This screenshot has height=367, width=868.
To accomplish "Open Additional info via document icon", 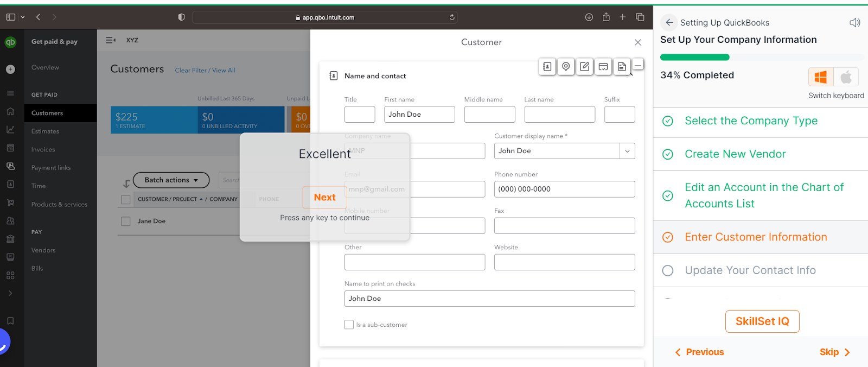I will 622,67.
